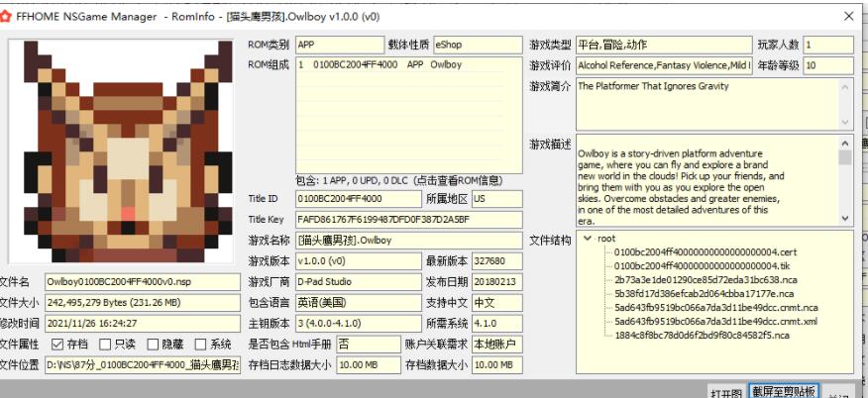Screen dimensions: 868x398
Task: Click the 存档日志数据大小 field
Action: point(369,364)
